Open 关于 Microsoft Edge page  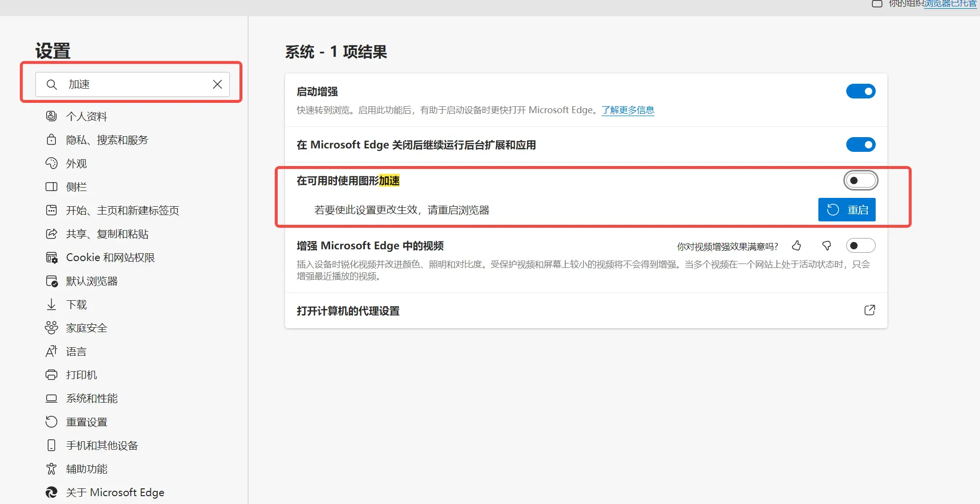point(115,493)
